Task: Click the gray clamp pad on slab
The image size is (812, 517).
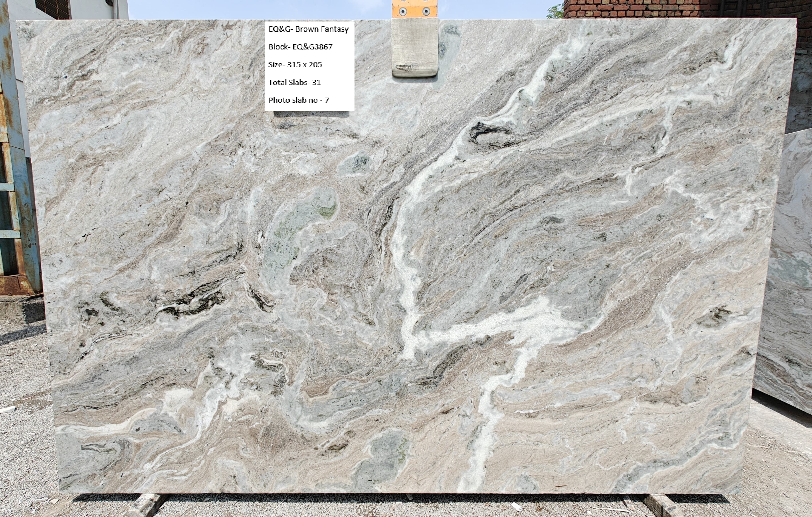Action: (x=415, y=47)
